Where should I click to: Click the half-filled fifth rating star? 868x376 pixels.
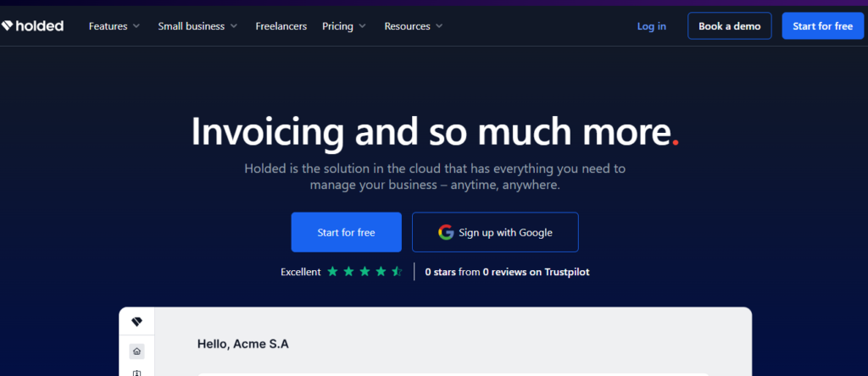coord(397,272)
